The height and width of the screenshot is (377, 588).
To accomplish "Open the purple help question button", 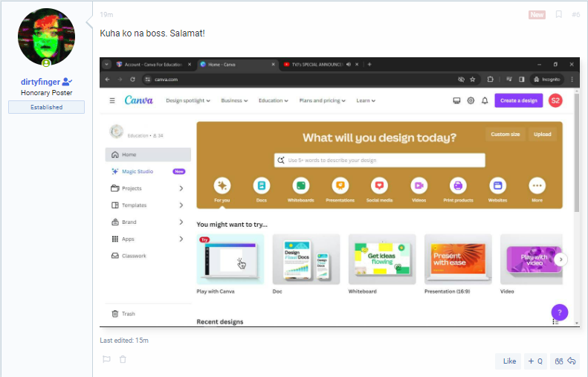I will click(560, 312).
